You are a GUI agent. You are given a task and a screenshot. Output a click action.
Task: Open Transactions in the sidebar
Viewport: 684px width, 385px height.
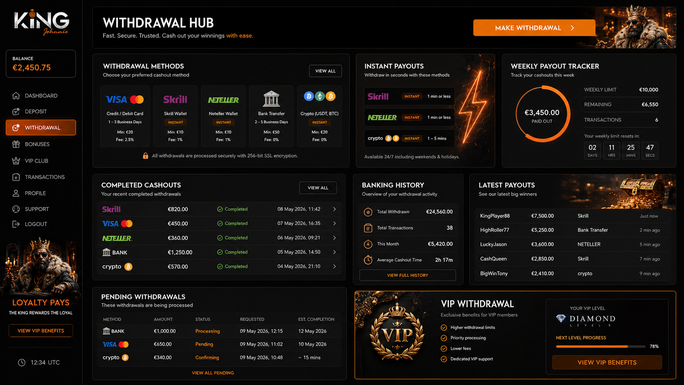click(x=41, y=177)
